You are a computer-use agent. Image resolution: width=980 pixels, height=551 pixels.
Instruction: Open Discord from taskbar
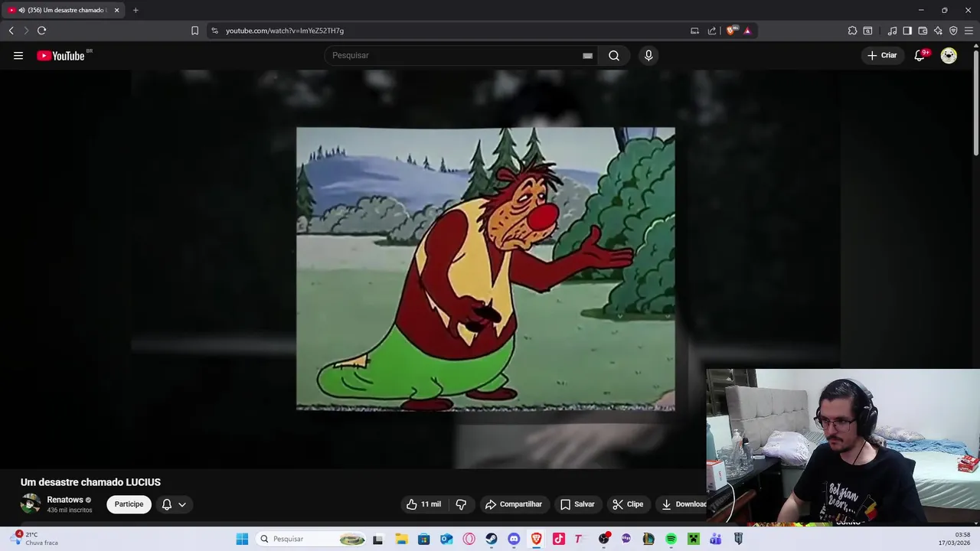514,539
